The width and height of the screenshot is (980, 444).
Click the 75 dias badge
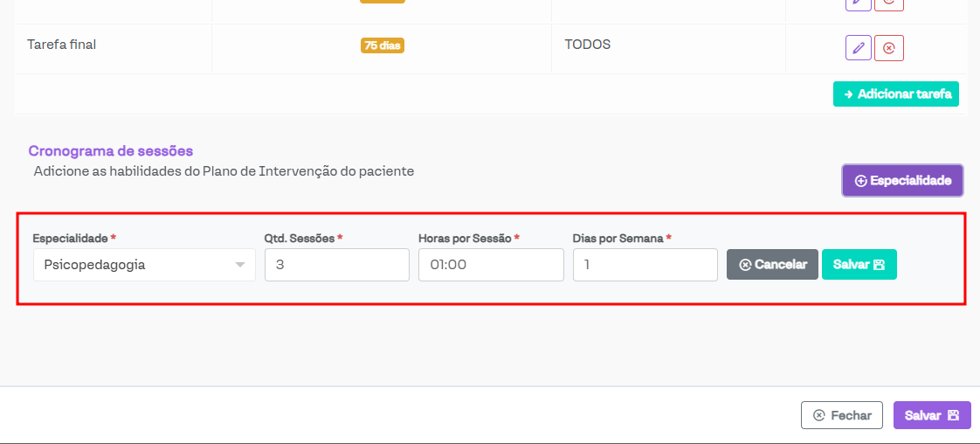click(382, 45)
